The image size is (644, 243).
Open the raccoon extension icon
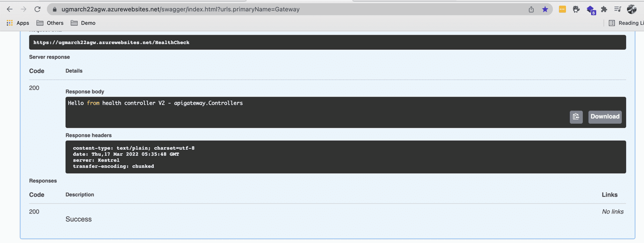(576, 9)
